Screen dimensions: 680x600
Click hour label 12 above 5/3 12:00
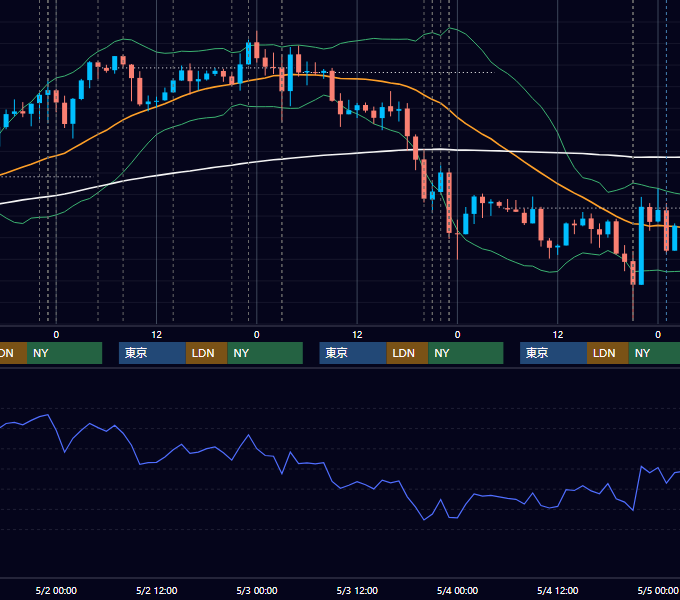(357, 335)
